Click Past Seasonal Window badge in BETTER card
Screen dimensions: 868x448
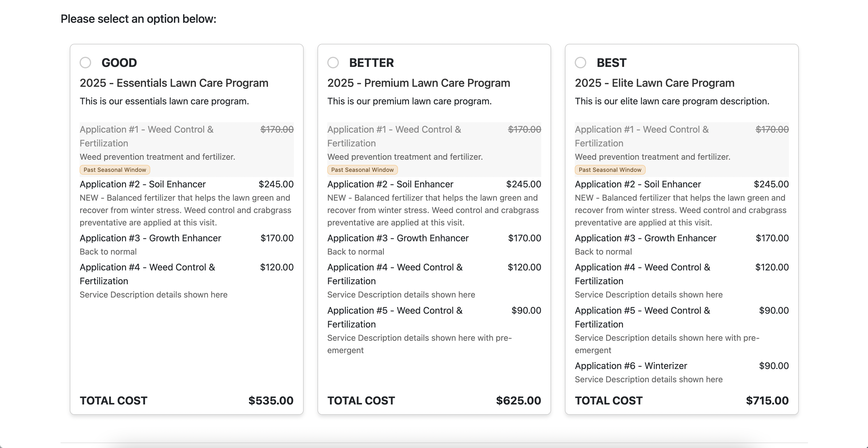tap(362, 170)
